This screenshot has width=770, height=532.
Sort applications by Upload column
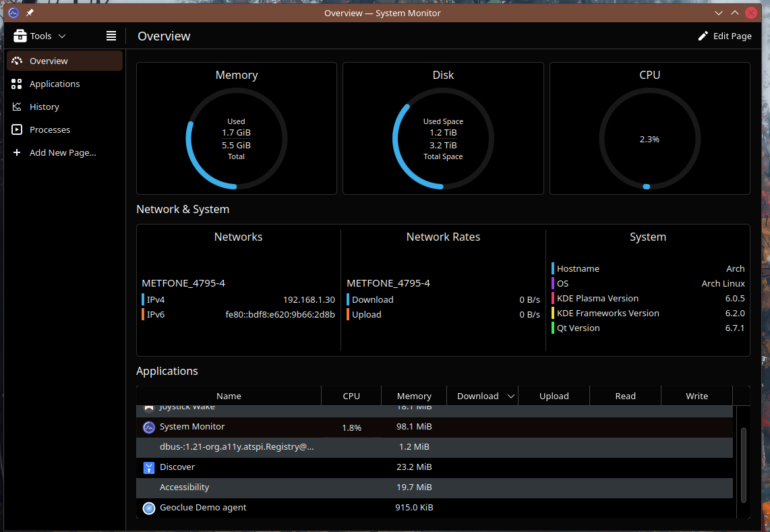point(554,396)
